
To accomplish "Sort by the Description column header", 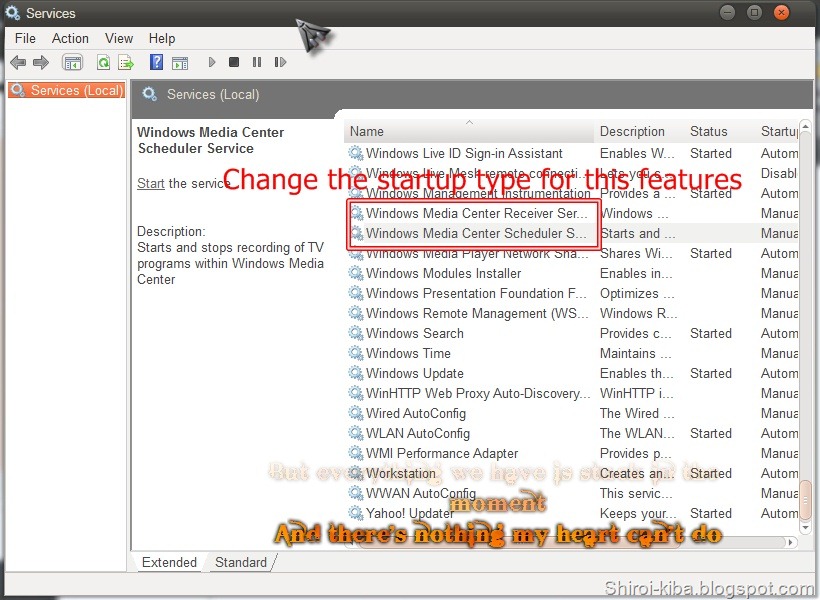I will (x=639, y=131).
